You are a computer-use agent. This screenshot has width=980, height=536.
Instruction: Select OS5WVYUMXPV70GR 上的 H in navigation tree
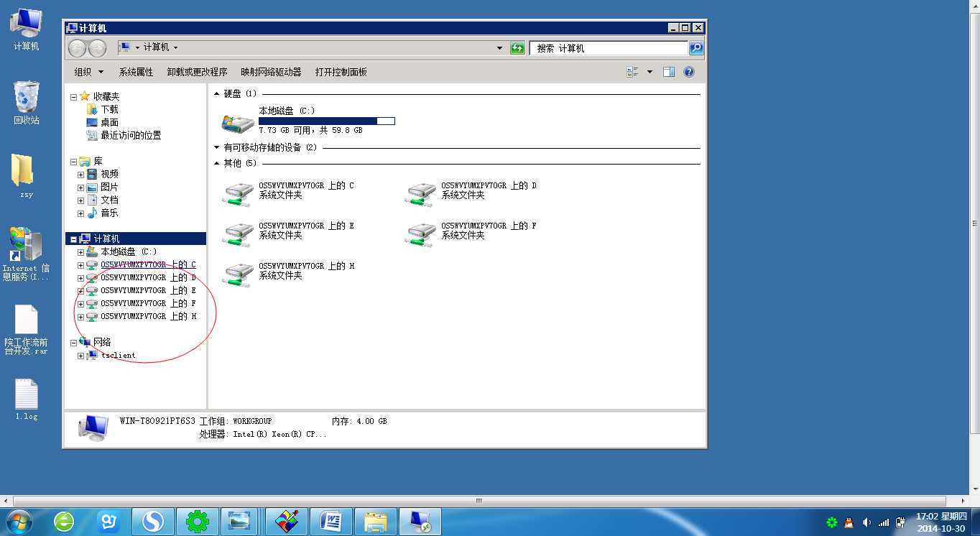(148, 317)
